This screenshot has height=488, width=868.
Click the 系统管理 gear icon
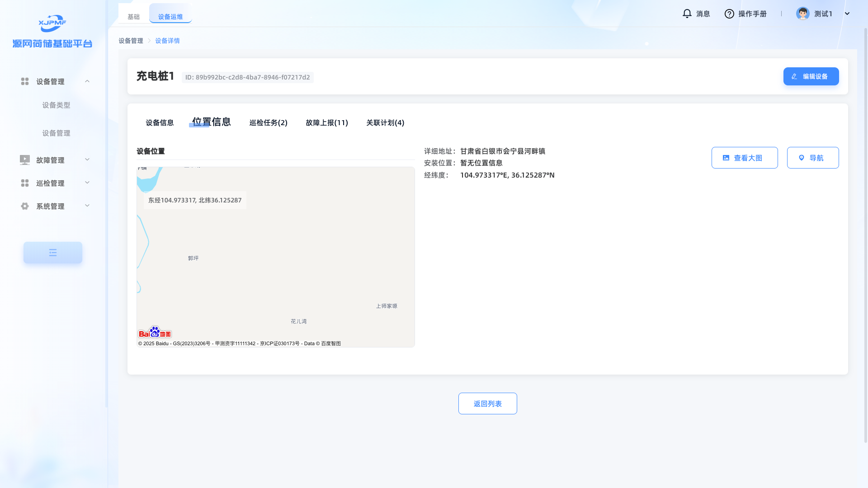click(25, 206)
